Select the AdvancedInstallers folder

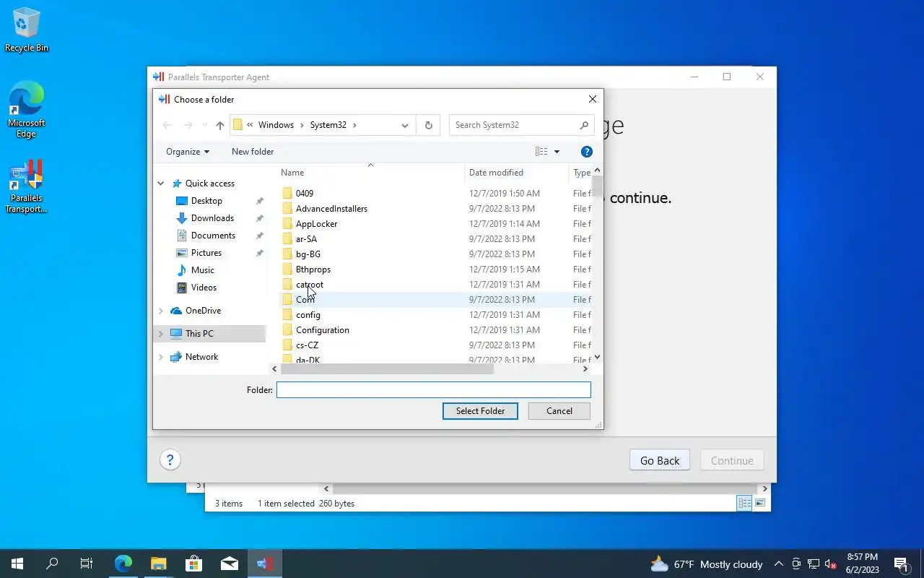pos(331,209)
